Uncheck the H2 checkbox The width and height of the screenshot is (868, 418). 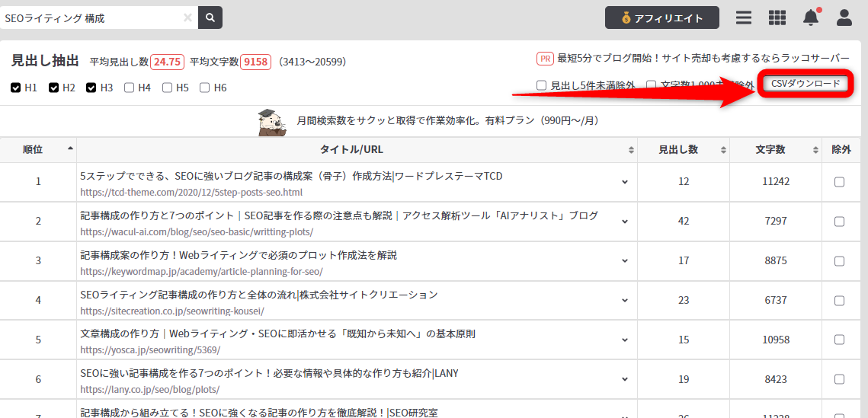[x=53, y=88]
